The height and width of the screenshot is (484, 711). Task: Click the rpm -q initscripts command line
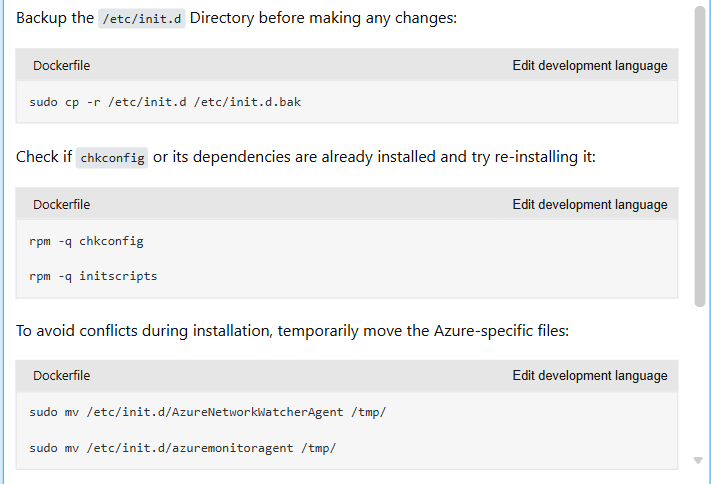tap(93, 276)
